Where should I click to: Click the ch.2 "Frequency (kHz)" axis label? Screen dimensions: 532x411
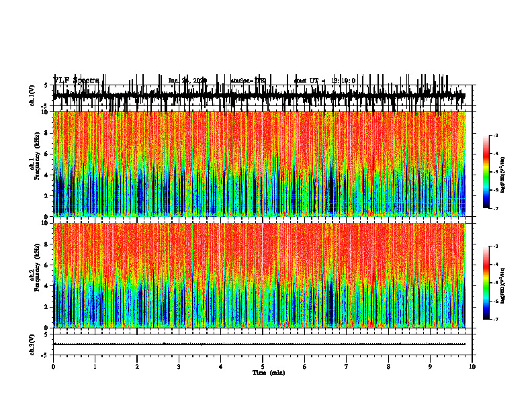tap(37, 267)
